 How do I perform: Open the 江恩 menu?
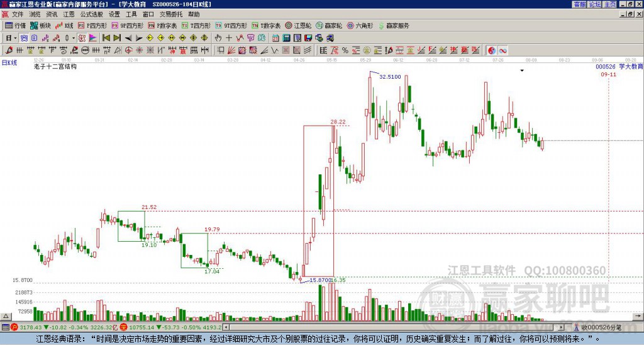coord(69,14)
